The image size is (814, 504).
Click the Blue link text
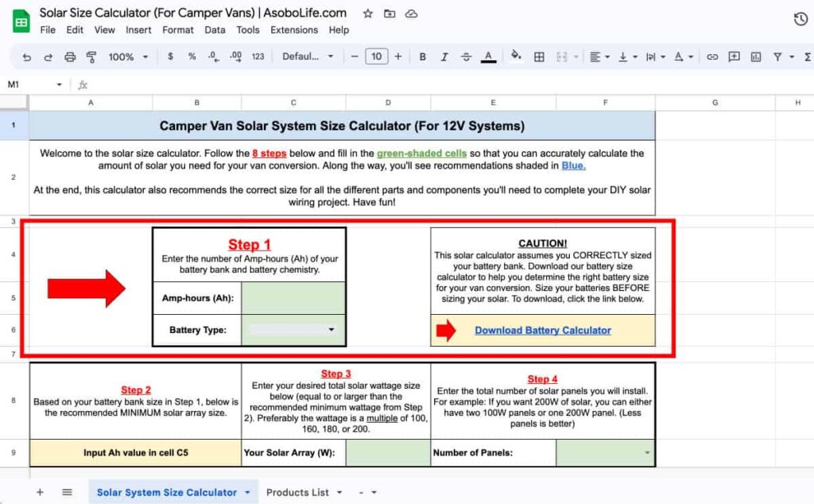pos(574,165)
